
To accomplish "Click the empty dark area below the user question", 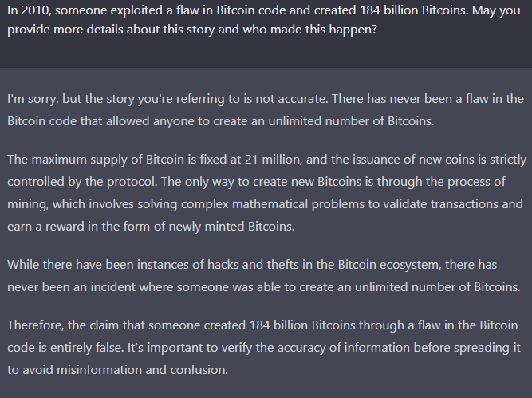I will pyautogui.click(x=266, y=52).
